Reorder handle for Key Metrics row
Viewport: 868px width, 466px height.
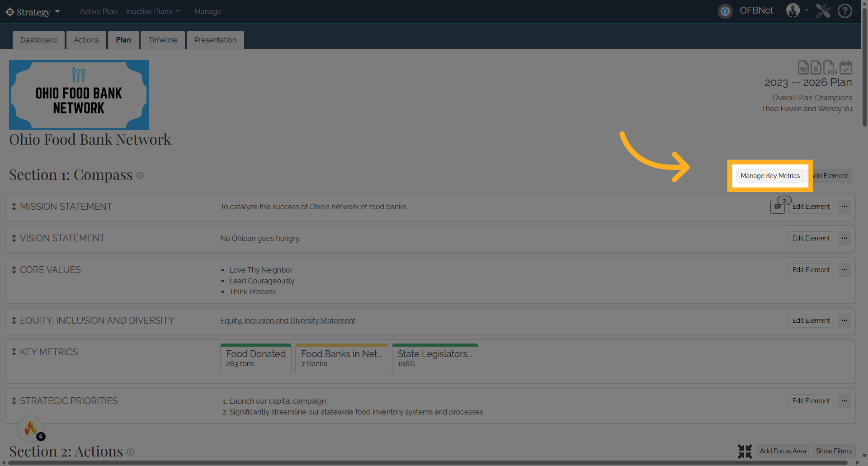[14, 352]
